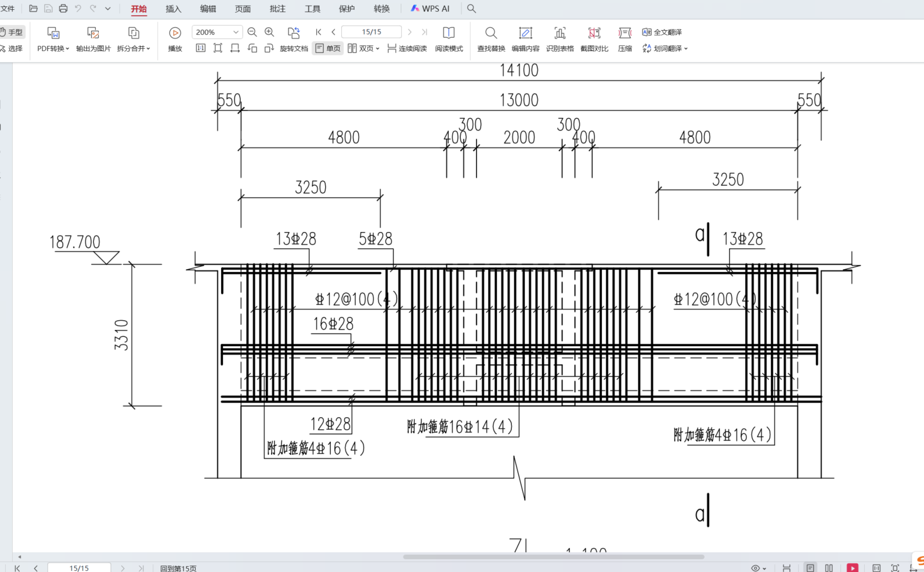Screen dimensions: 924x572
Task: Open WPS AI assistant
Action: click(x=430, y=9)
